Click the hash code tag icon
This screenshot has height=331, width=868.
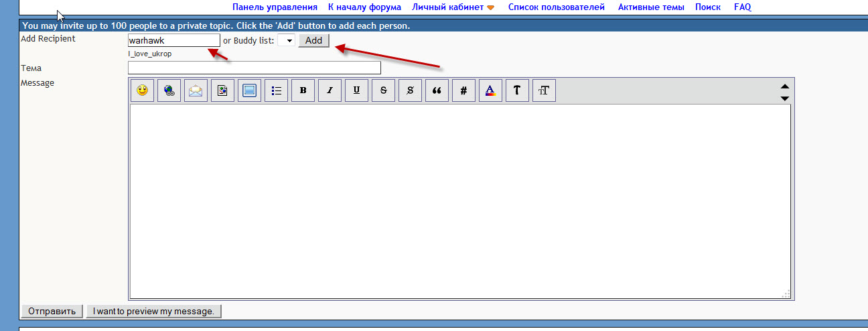pos(463,90)
